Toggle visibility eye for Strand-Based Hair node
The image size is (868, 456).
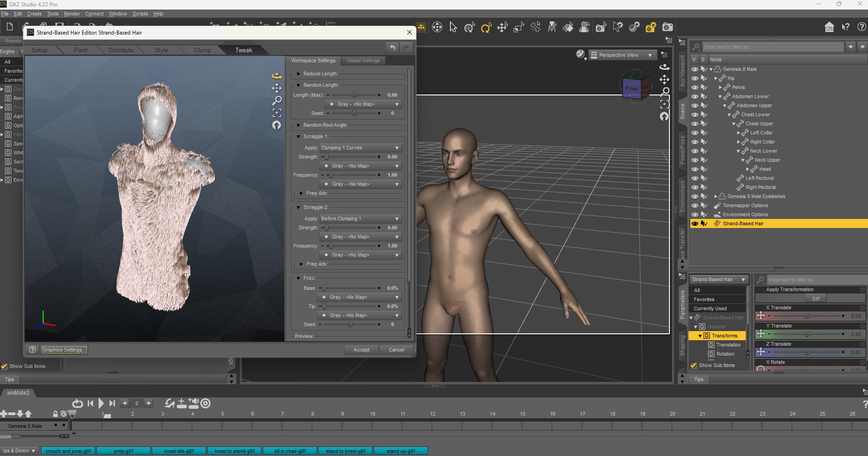(x=694, y=223)
